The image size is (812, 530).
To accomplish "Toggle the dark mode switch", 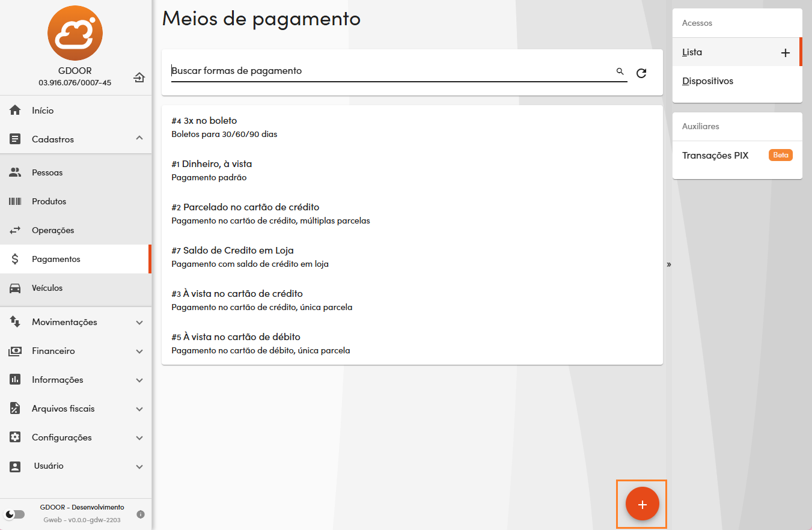I will tap(15, 514).
